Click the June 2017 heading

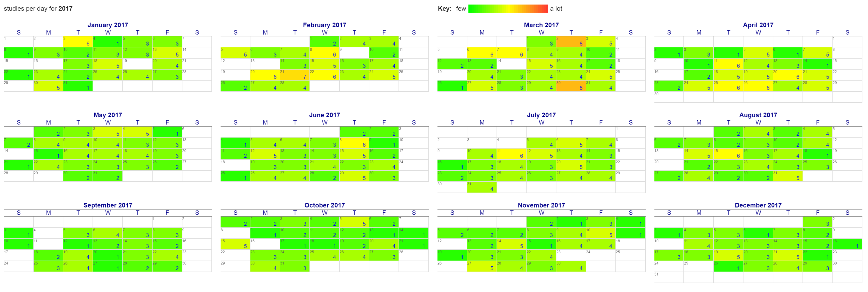[324, 115]
